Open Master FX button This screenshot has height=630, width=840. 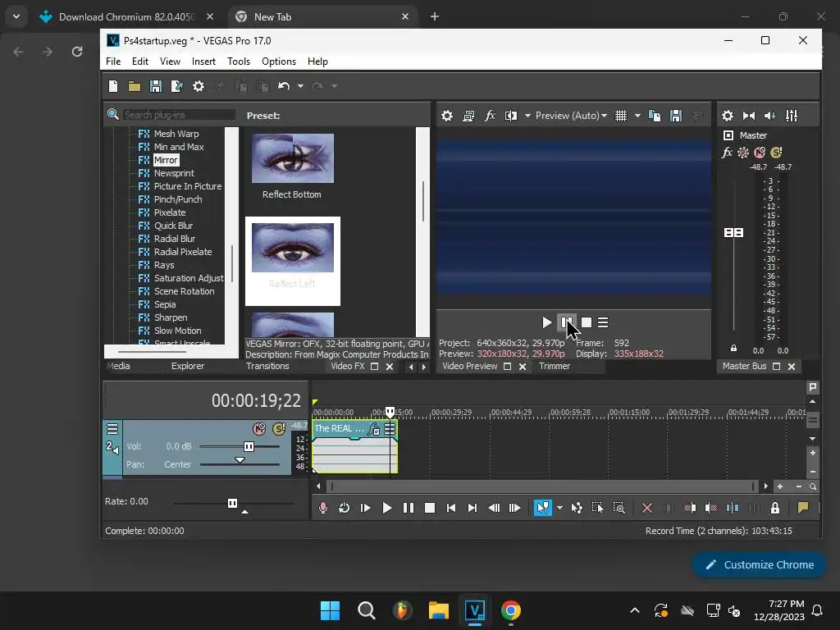tap(727, 153)
